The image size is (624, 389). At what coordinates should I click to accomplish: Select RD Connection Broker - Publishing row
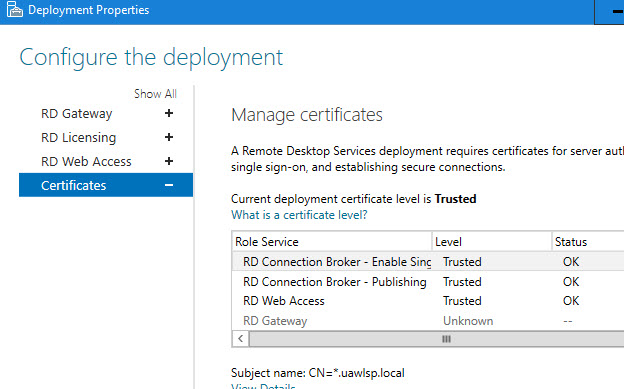(428, 281)
